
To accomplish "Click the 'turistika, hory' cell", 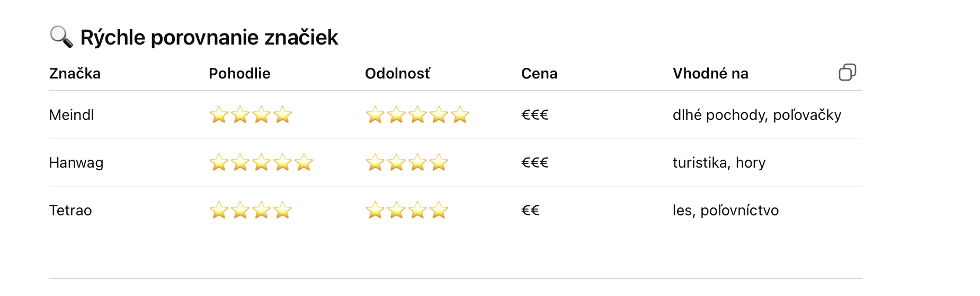I will [719, 163].
